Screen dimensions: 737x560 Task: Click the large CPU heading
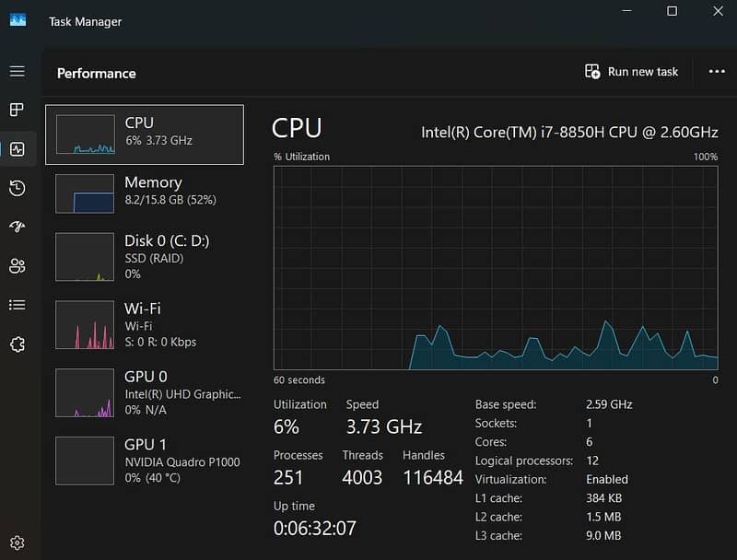[297, 128]
